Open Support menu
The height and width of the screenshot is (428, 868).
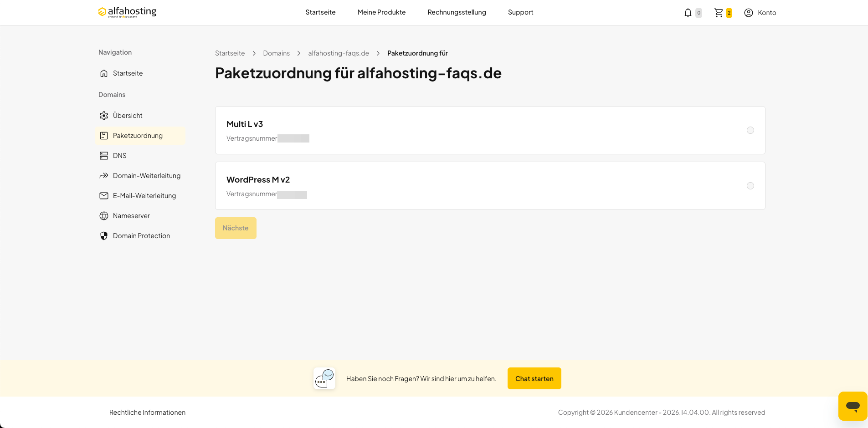coord(520,12)
